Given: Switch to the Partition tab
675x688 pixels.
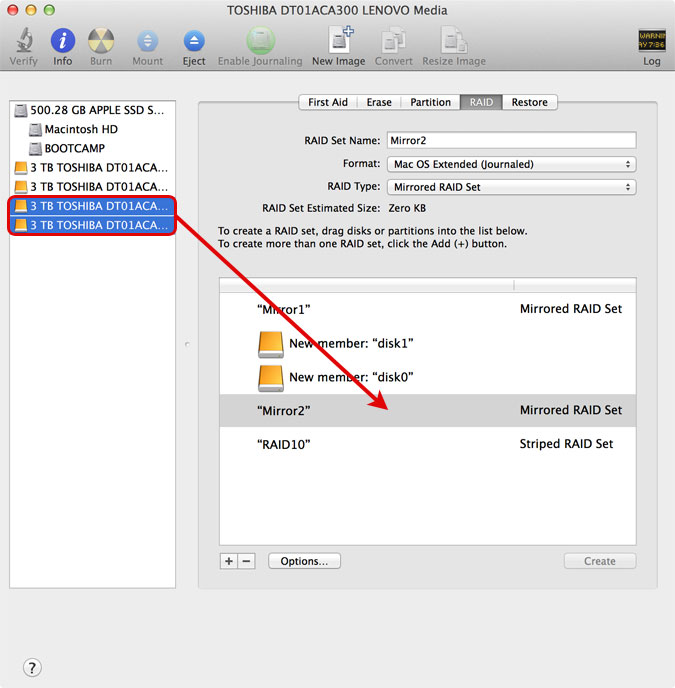Looking at the screenshot, I should [x=430, y=102].
